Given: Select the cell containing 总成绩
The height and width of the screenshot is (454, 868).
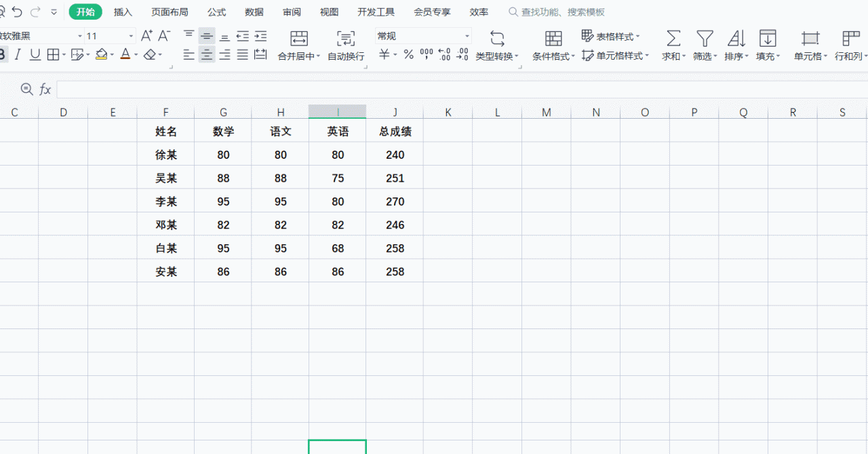Looking at the screenshot, I should point(395,132).
